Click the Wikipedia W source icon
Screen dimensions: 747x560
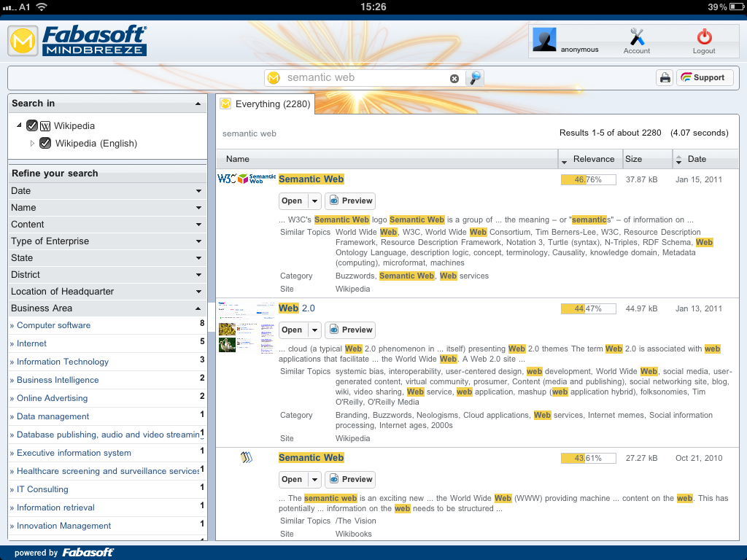[45, 126]
